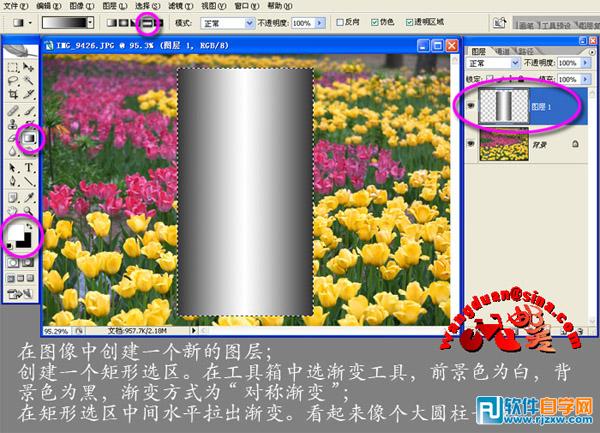Select the Zoom magnifier tool
Image resolution: width=600 pixels, height=433 pixels.
coord(28,210)
